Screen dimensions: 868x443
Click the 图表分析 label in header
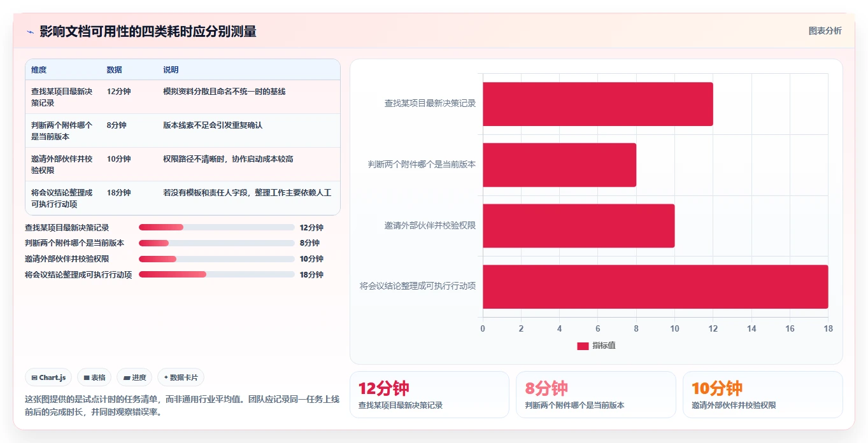pyautogui.click(x=825, y=31)
